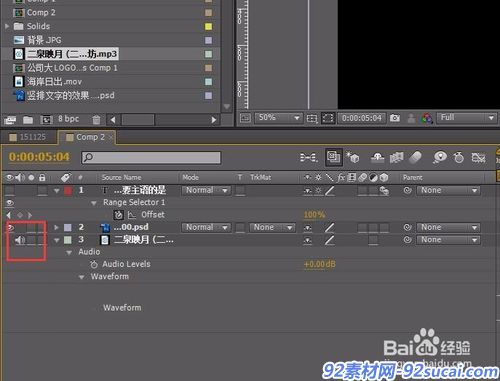Toggle the Draft 3D icon
This screenshot has height=381, width=500.
tap(353, 157)
